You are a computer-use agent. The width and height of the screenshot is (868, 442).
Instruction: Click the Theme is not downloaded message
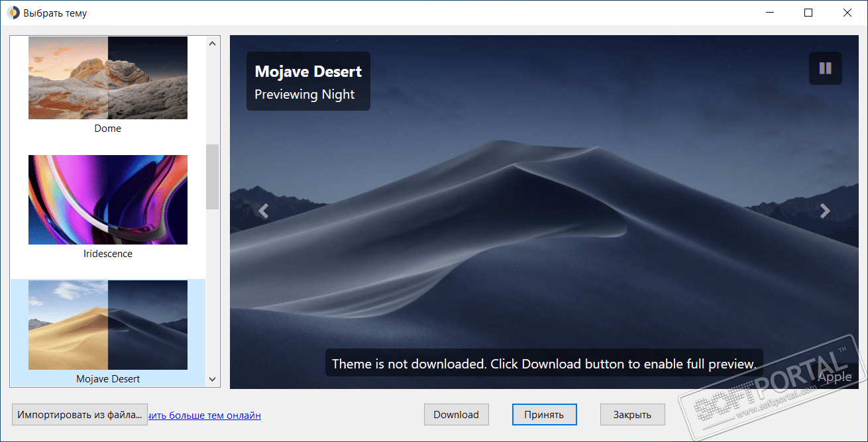(544, 363)
